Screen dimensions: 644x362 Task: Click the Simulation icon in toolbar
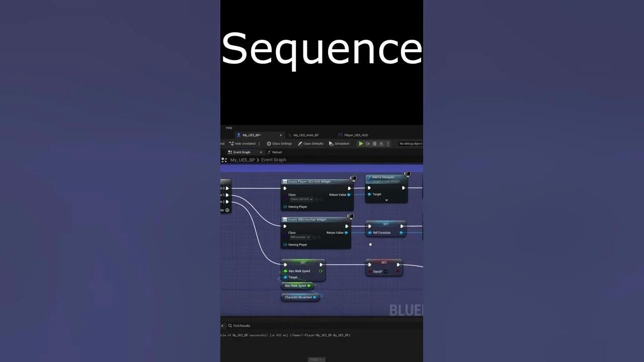point(331,143)
